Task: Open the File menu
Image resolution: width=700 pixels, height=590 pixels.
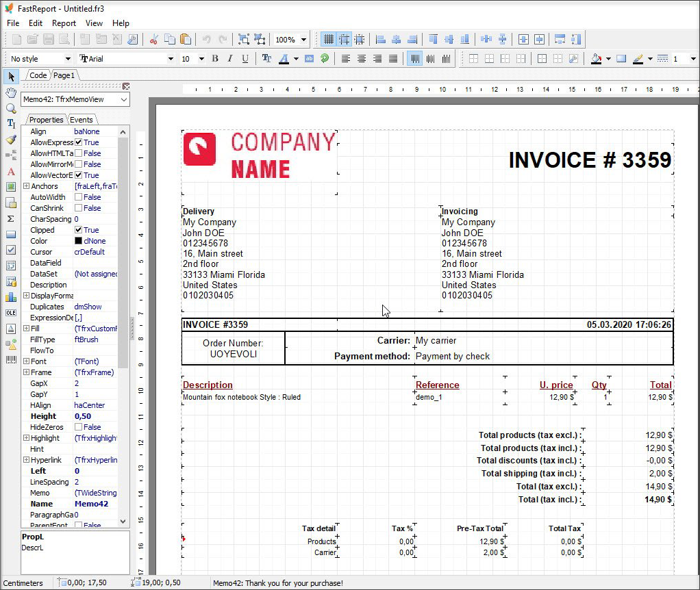Action: click(x=13, y=23)
